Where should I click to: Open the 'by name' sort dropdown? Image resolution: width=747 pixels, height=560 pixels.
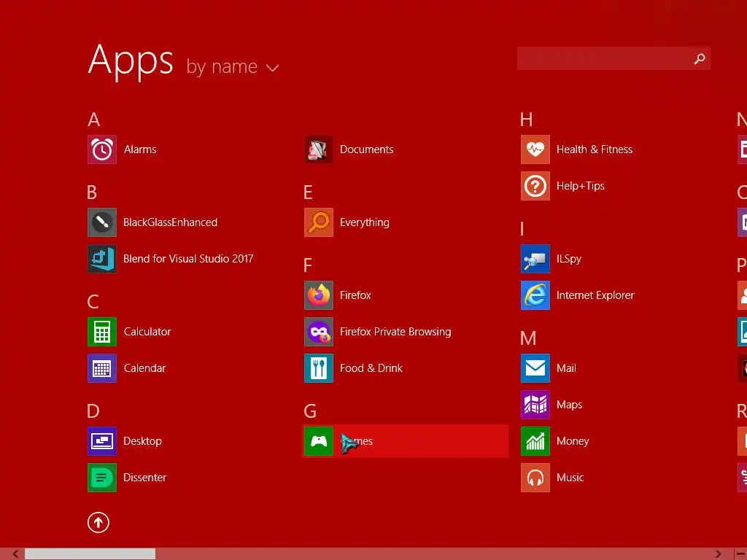233,67
